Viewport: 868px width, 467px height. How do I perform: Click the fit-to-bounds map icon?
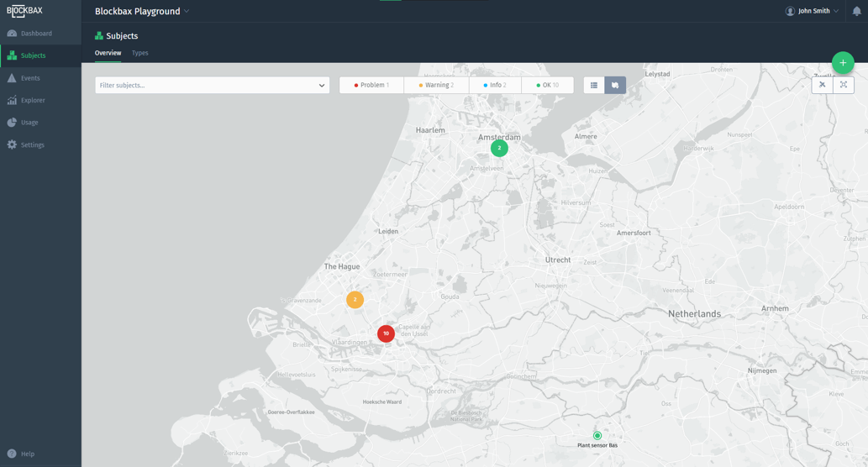[x=844, y=85]
